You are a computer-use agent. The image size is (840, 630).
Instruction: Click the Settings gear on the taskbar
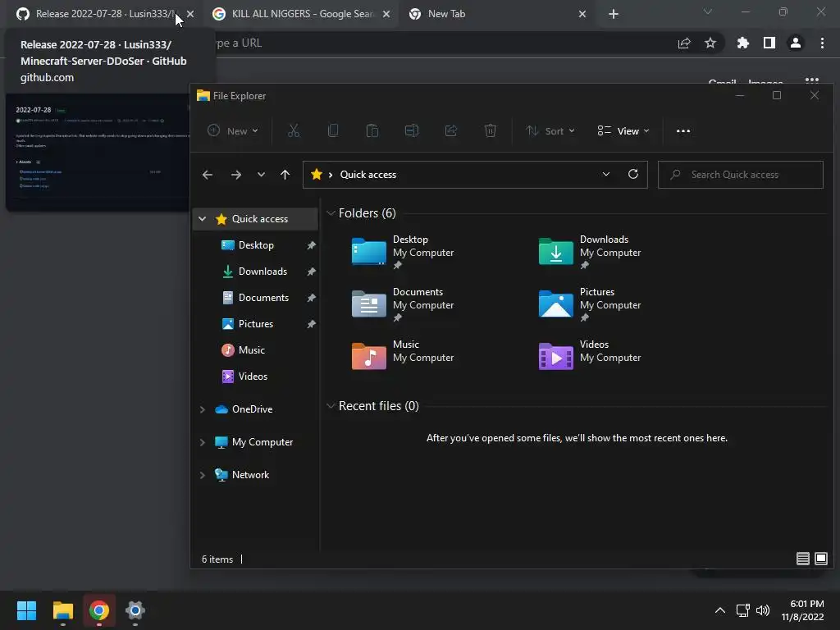[135, 610]
